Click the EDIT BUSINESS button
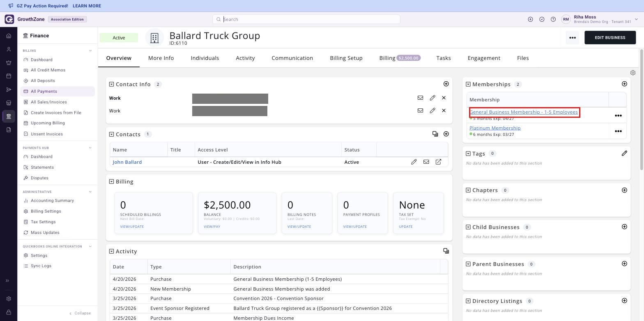 (610, 37)
